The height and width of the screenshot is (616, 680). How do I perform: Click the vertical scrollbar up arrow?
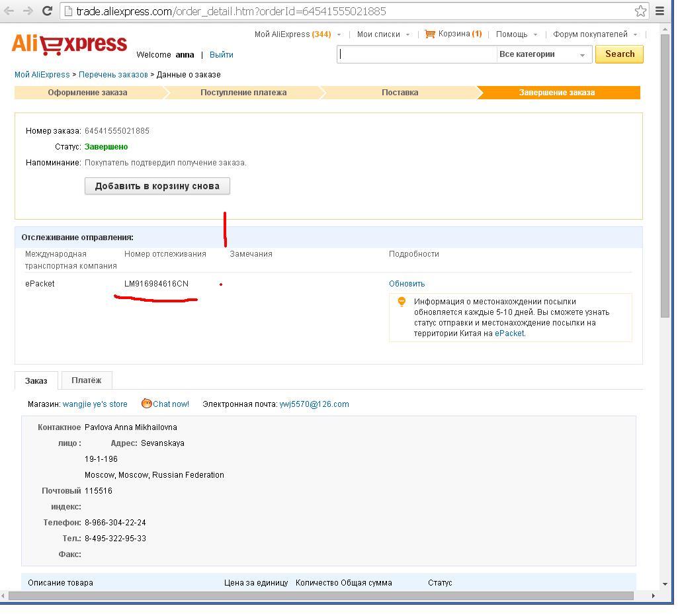(x=665, y=28)
